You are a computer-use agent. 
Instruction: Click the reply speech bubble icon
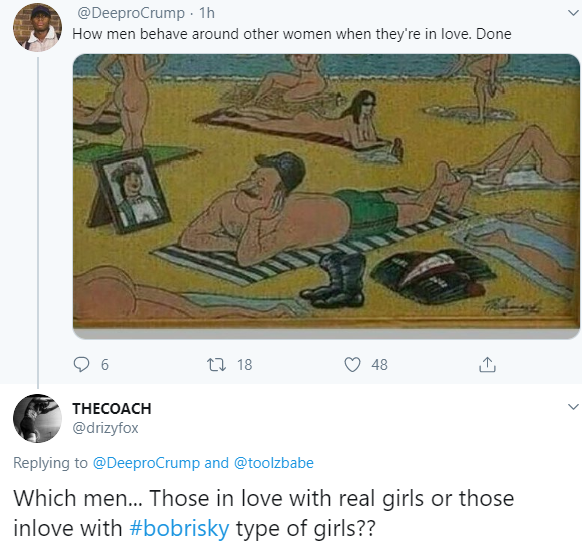[81, 364]
